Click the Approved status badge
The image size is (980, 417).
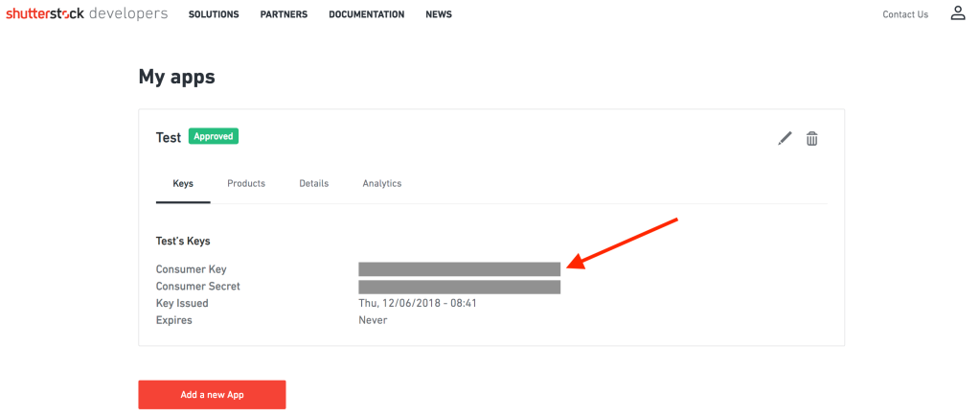[x=213, y=136]
